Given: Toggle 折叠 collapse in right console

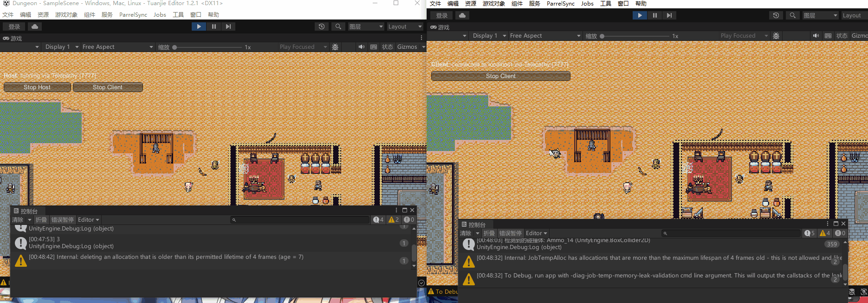Looking at the screenshot, I should click(489, 233).
